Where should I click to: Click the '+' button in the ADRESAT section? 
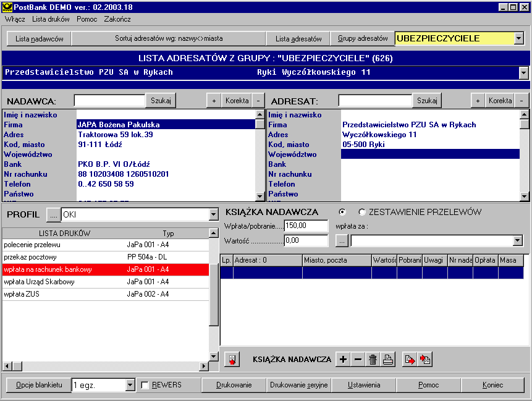[478, 101]
